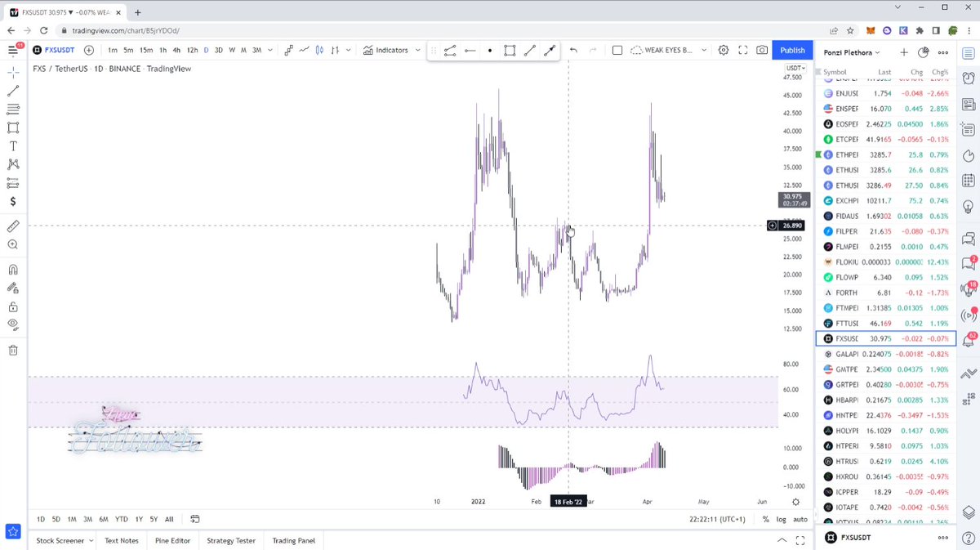This screenshot has height=550, width=980.
Task: Open the select layout square icon
Action: [617, 51]
